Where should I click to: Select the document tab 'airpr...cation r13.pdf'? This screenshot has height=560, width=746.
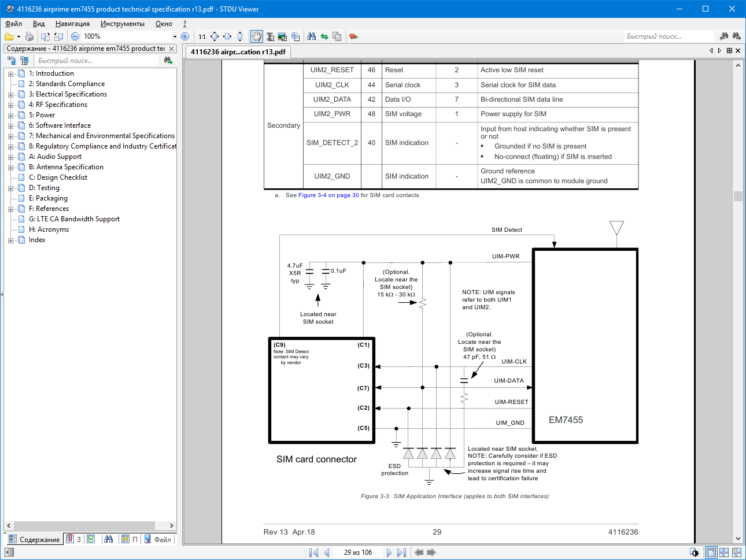pos(238,52)
